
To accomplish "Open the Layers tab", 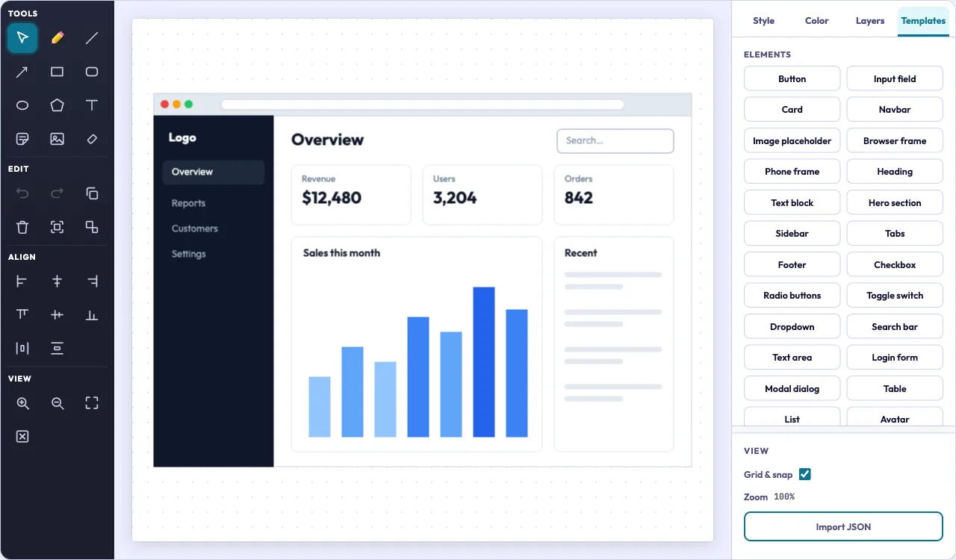I will (870, 21).
